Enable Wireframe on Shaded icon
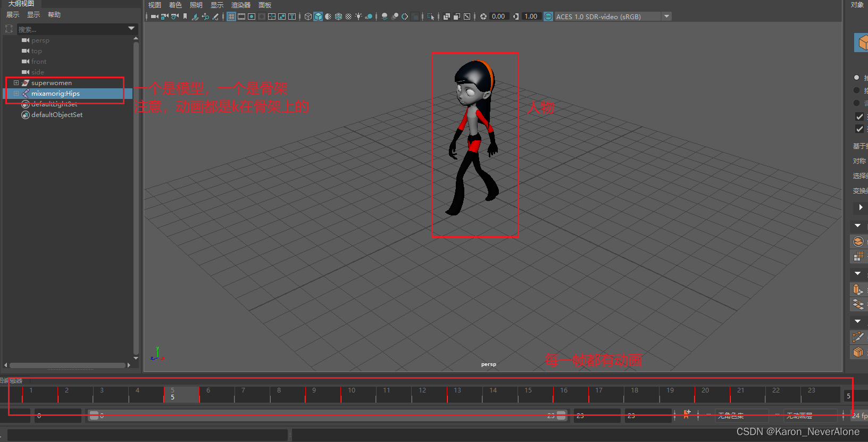The image size is (868, 442). [338, 16]
